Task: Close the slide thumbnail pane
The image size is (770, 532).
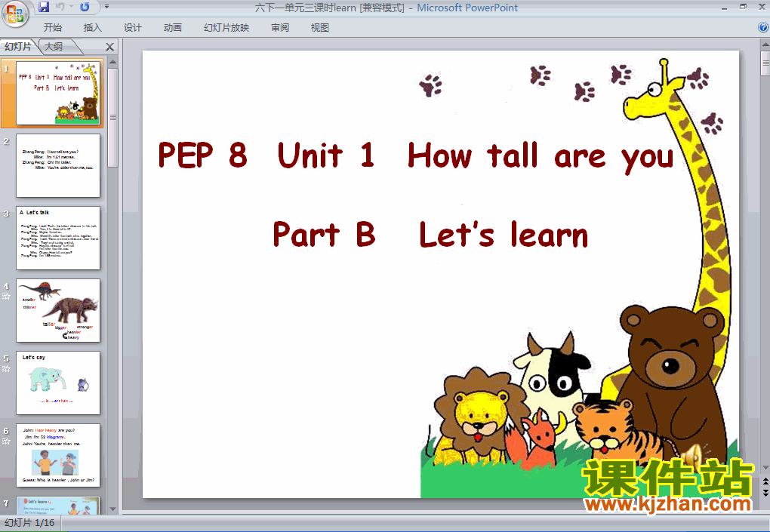Action: click(x=109, y=47)
